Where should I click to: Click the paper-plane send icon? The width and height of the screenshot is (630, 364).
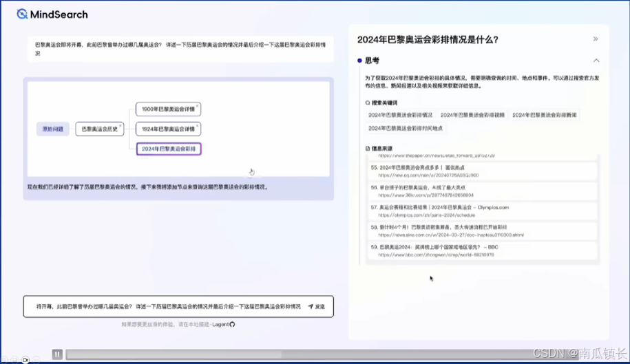coord(311,307)
